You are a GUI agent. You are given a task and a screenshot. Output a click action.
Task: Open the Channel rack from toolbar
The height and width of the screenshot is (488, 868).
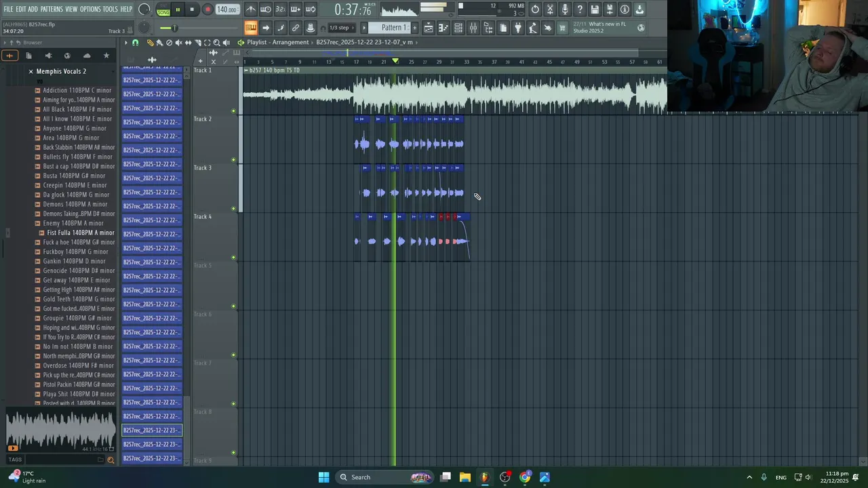(458, 28)
